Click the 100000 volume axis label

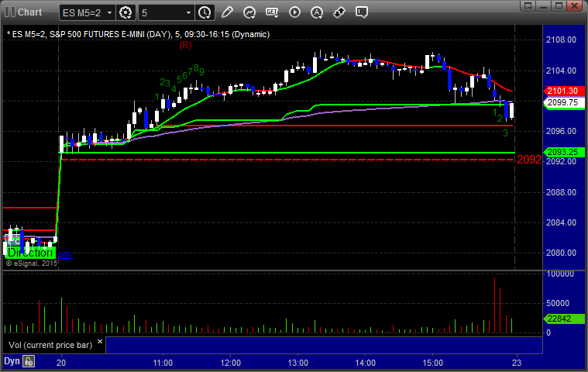pyautogui.click(x=560, y=274)
